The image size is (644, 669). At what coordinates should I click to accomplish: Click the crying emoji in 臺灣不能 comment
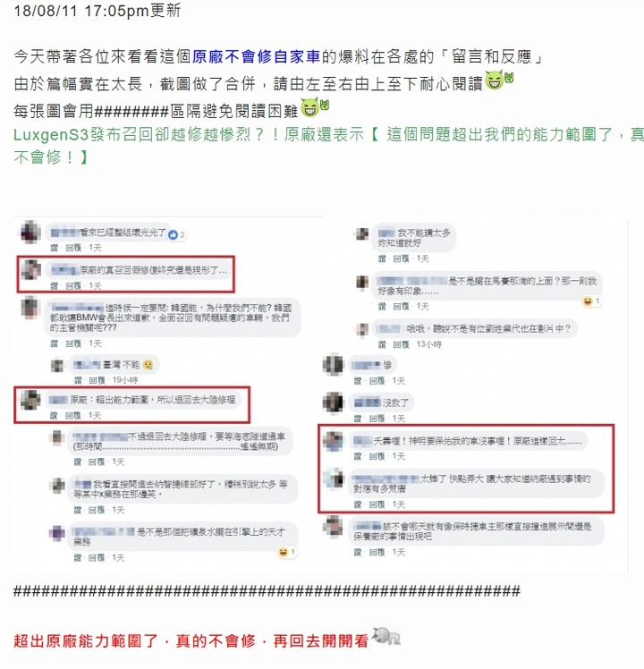(x=148, y=365)
